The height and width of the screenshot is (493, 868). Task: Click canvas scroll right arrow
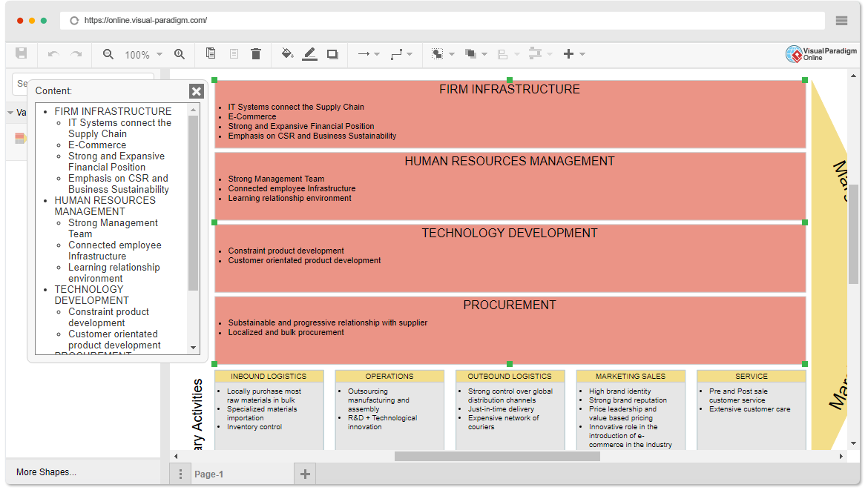click(x=841, y=457)
